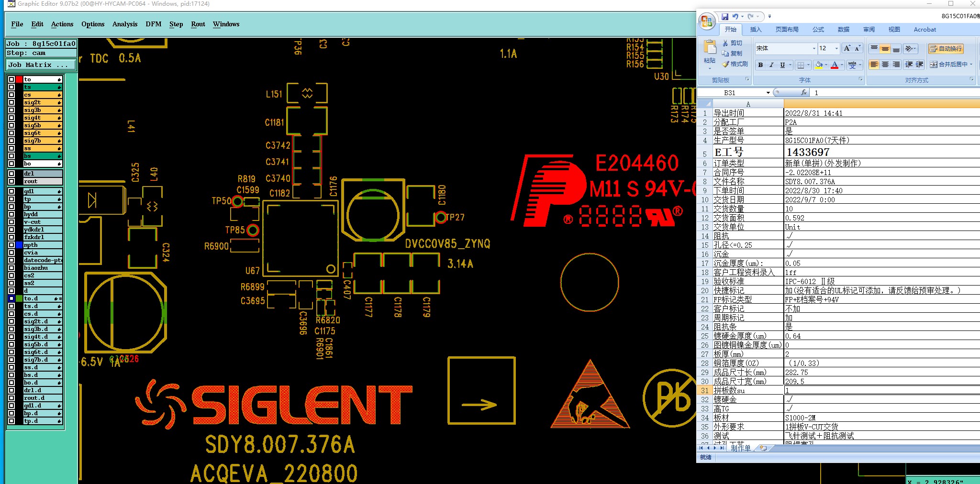Toggle the 'to.d' layer checkbox
Image resolution: width=980 pixels, height=484 pixels.
click(x=11, y=298)
